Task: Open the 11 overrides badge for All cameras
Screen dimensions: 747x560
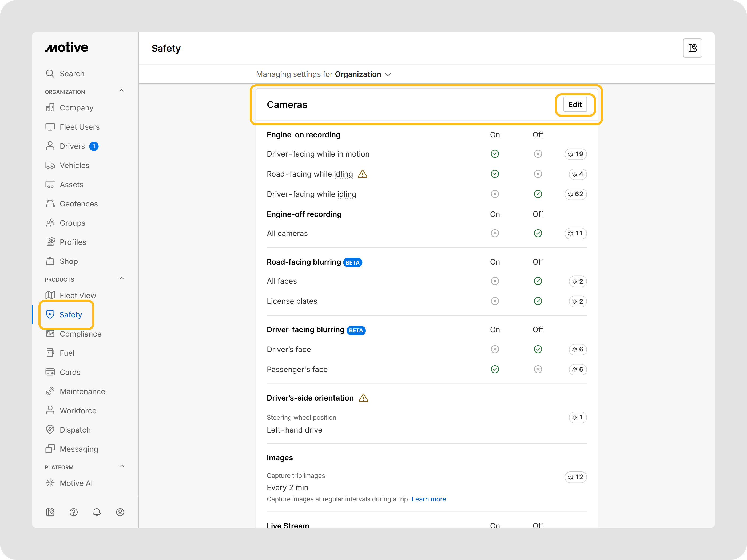Action: click(x=575, y=233)
